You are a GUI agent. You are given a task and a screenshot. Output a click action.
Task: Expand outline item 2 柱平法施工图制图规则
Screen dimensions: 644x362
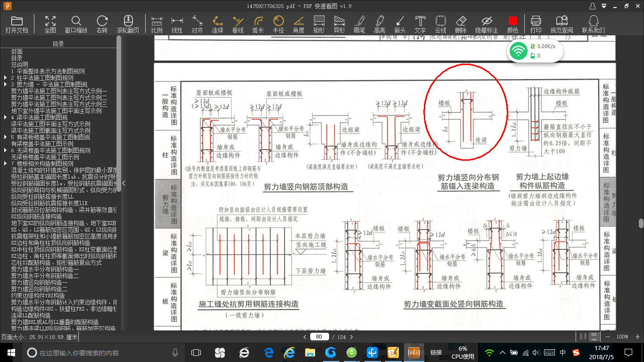(6, 78)
